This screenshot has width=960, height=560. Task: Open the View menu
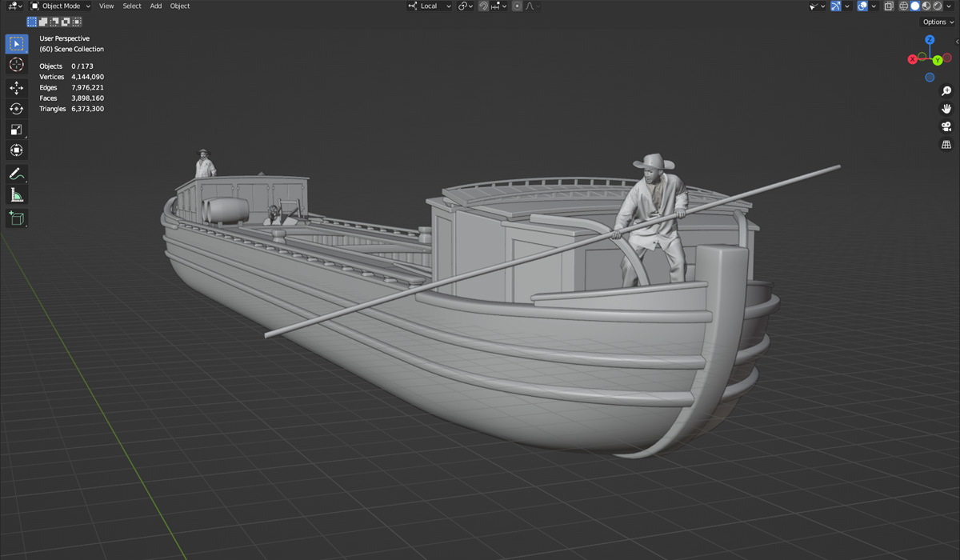click(106, 6)
